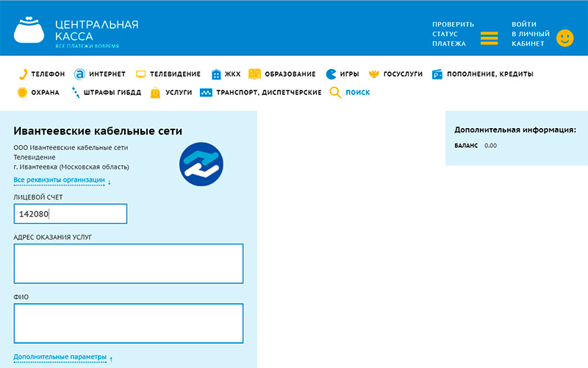The image size is (588, 368).
Task: Click the education book icon
Action: pyautogui.click(x=254, y=74)
